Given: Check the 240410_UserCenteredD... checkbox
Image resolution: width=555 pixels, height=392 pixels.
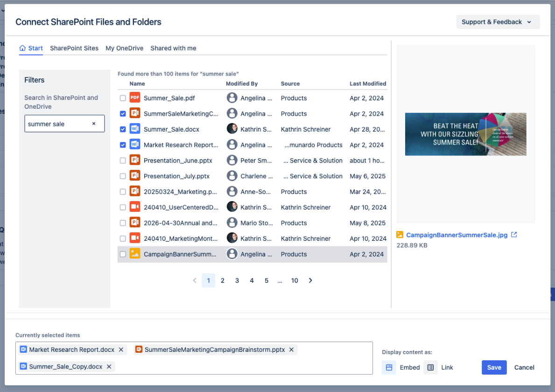Looking at the screenshot, I should (123, 207).
